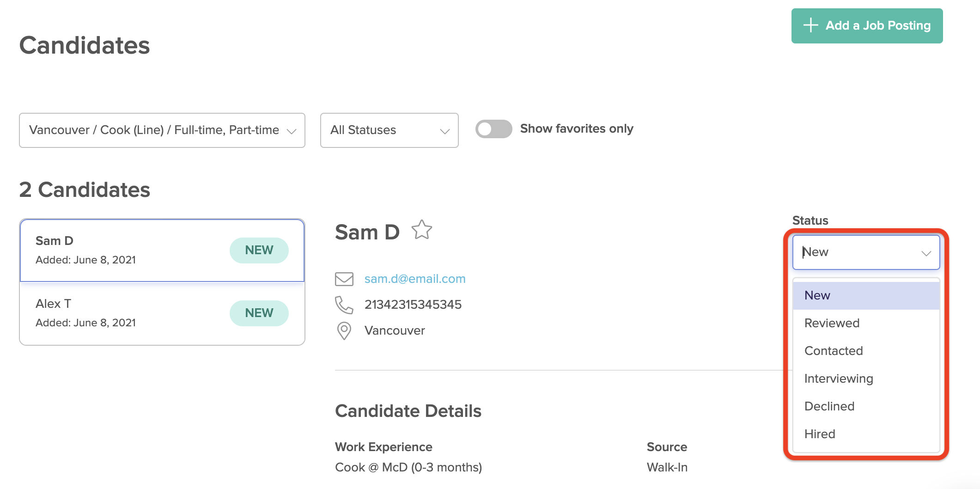Screen dimensions: 980x489
Task: Click Add a Job Posting button
Action: (867, 26)
